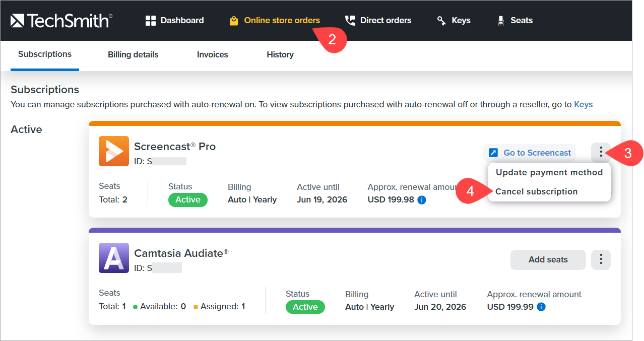Choose Update payment method
The height and width of the screenshot is (341, 644).
coord(549,172)
